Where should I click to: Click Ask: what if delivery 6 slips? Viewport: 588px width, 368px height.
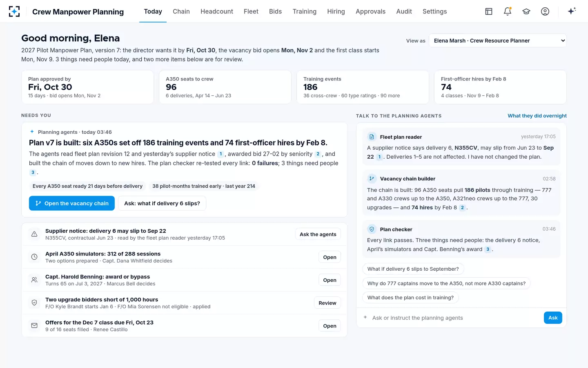point(162,203)
